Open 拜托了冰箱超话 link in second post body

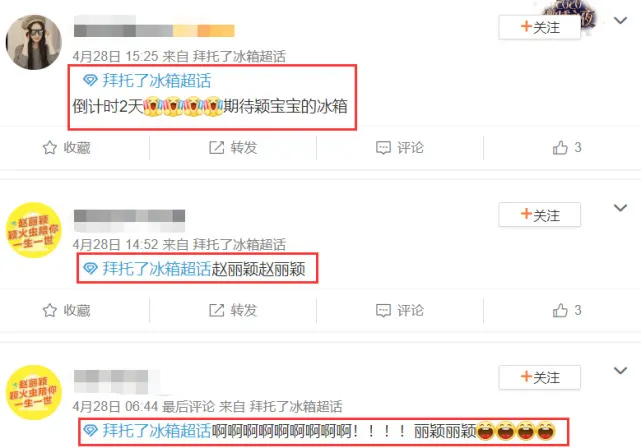point(157,269)
